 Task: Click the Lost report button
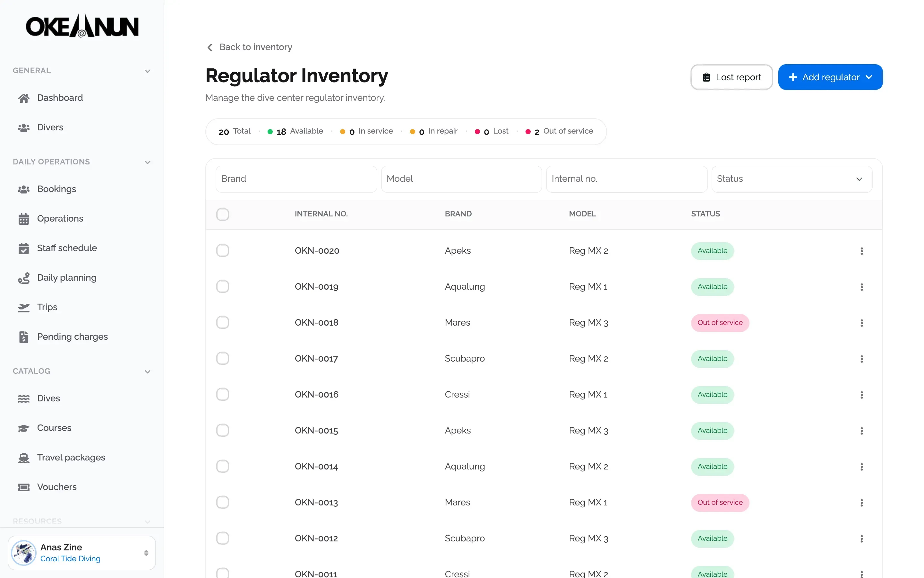[x=732, y=77]
